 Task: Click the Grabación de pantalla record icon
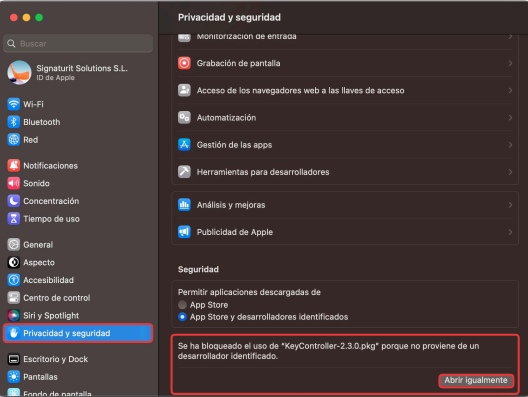pyautogui.click(x=184, y=63)
